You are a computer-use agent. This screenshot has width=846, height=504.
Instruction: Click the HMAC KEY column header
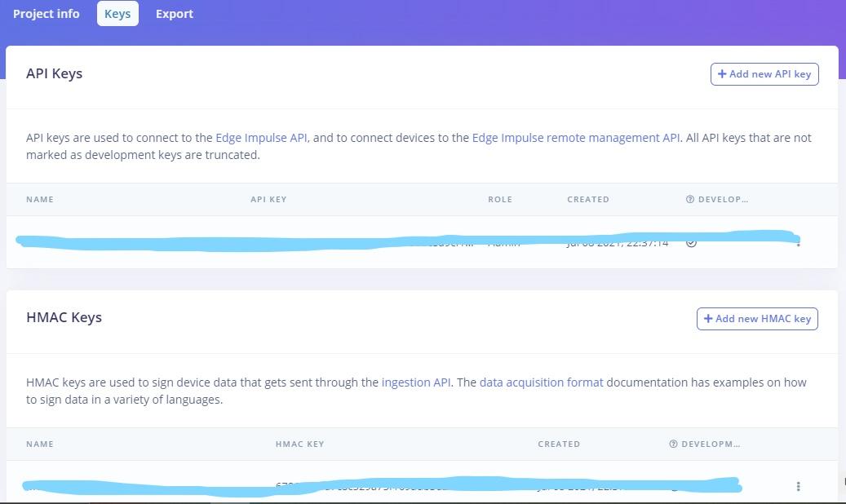(299, 444)
